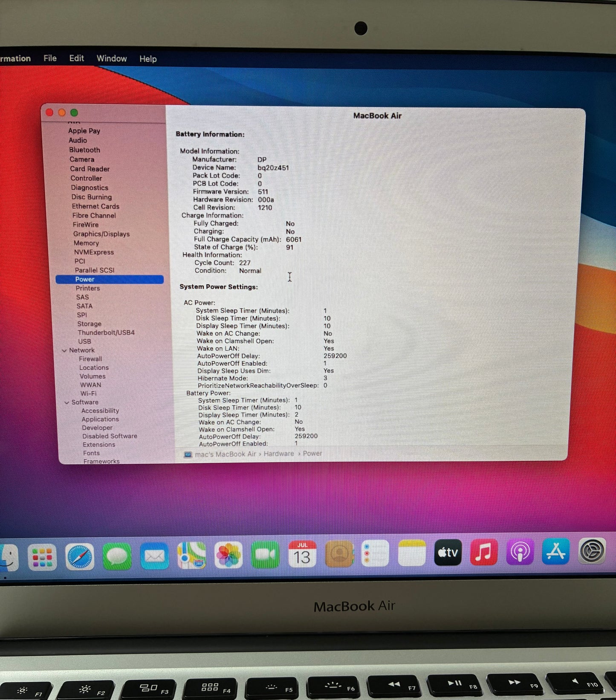Select Audio in sidebar
Screen dimensions: 616x700
78,140
